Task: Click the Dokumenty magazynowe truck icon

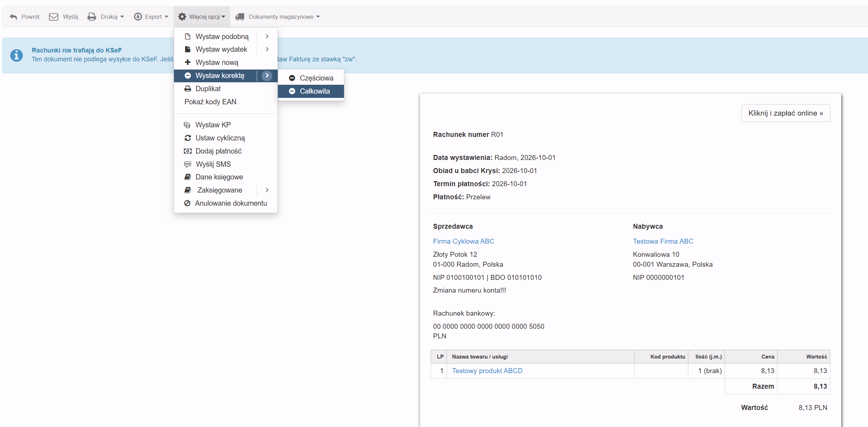Action: pos(240,17)
